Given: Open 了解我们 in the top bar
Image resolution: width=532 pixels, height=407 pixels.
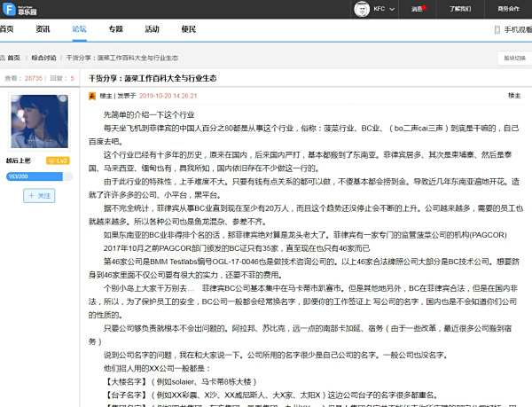Looking at the screenshot, I should pyautogui.click(x=460, y=9).
